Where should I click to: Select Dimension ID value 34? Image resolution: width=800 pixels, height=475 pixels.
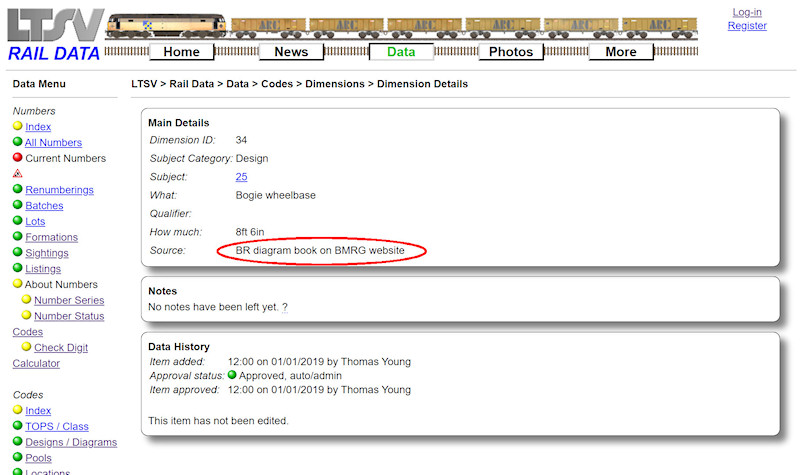click(x=241, y=140)
